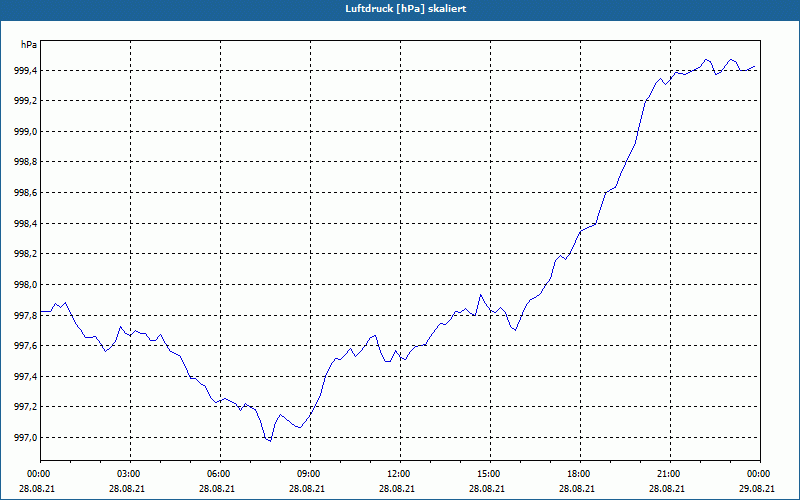The width and height of the screenshot is (800, 500).
Task: Select the 998,4 y-axis label
Action: 24,223
